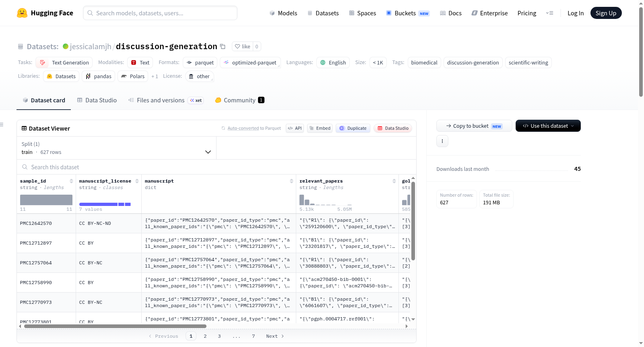This screenshot has width=644, height=347.
Task: Click the Hugging Face logo
Action: [45, 13]
